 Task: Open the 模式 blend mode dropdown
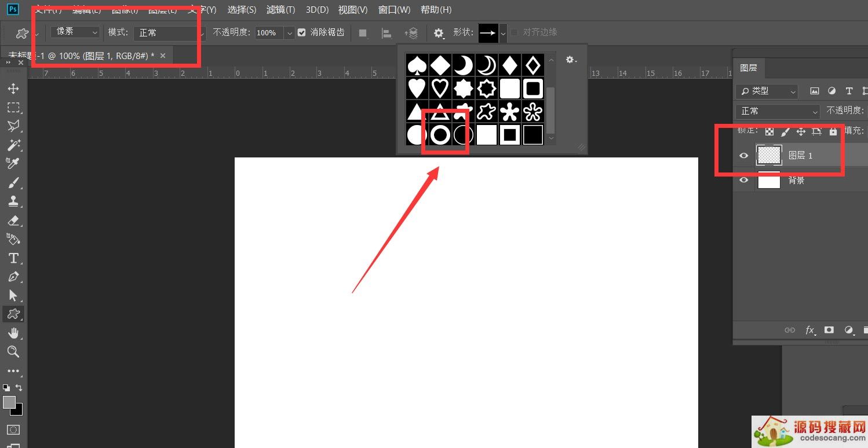click(169, 33)
